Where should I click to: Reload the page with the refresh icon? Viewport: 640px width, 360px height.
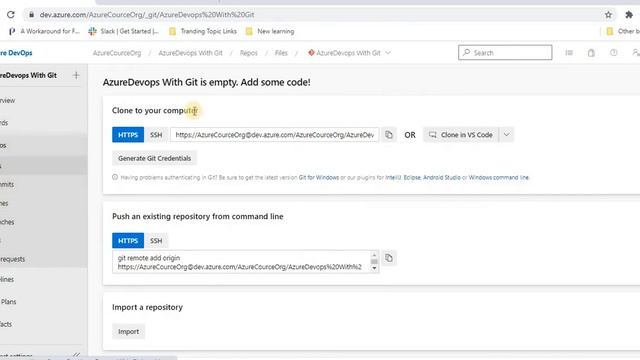click(x=11, y=15)
